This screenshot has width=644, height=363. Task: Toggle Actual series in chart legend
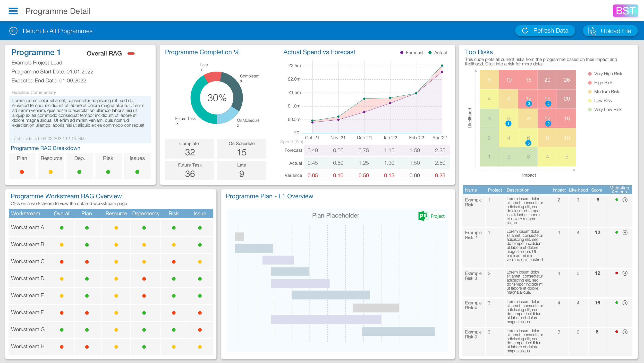click(x=437, y=53)
